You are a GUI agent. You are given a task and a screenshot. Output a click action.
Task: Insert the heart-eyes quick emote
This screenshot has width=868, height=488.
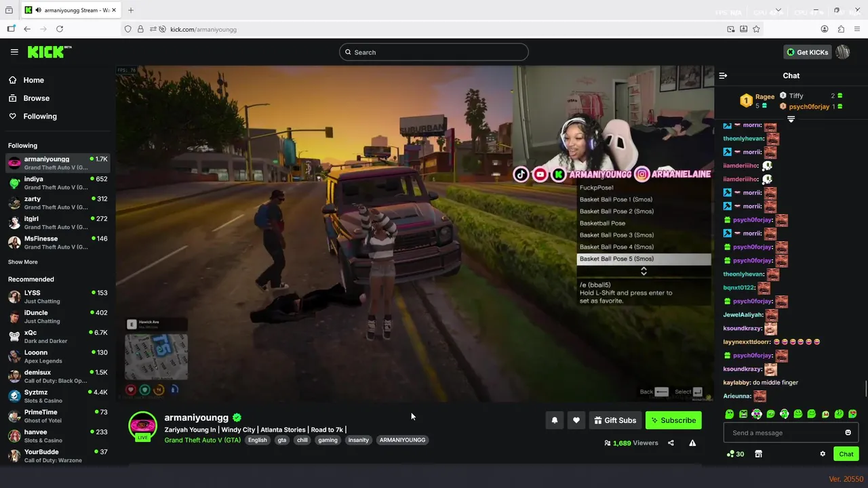(852, 414)
